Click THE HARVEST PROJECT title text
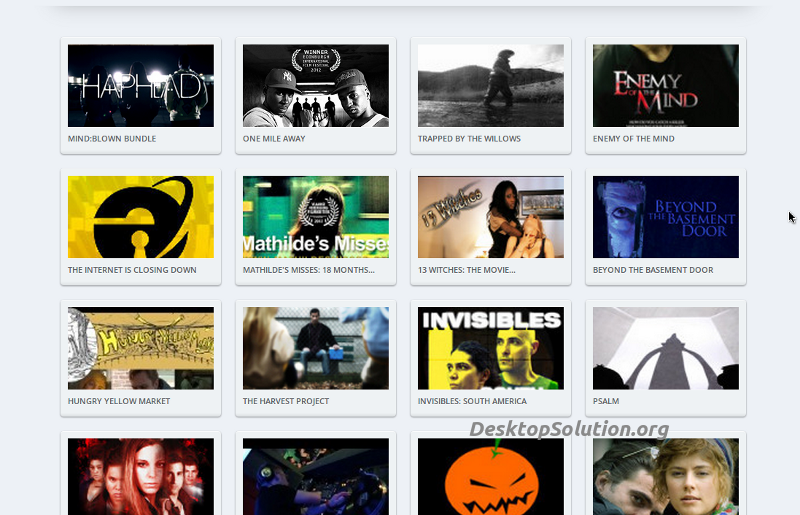Viewport: 800px width, 515px height. (286, 401)
